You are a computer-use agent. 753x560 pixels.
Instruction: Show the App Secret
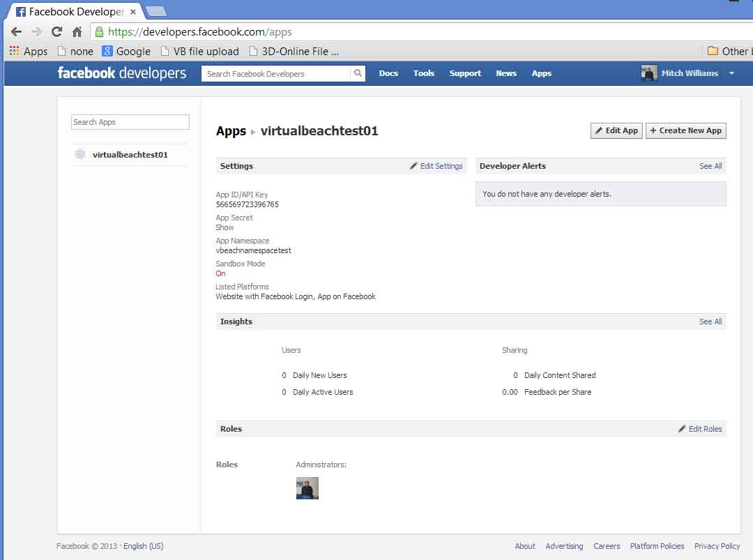pos(225,227)
